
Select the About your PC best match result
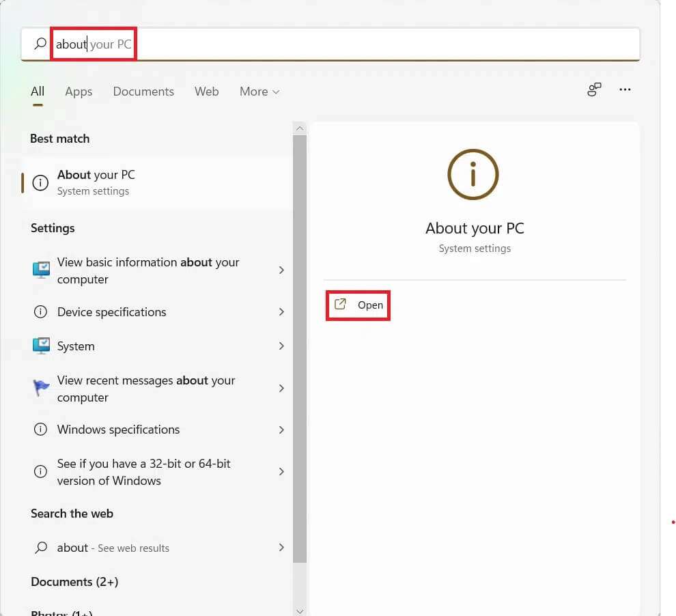[156, 183]
